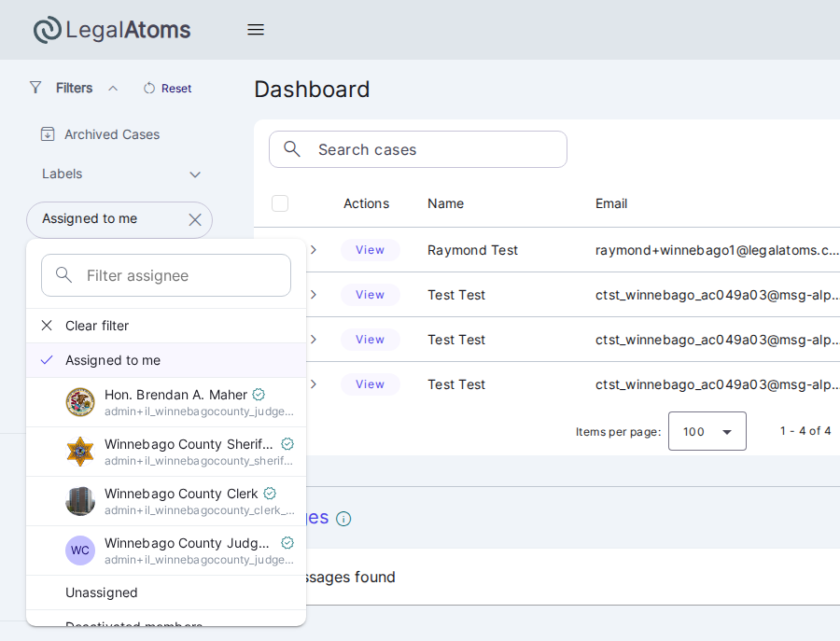Click the checkmark beside Assigned to me
840x641 pixels.
(x=48, y=360)
